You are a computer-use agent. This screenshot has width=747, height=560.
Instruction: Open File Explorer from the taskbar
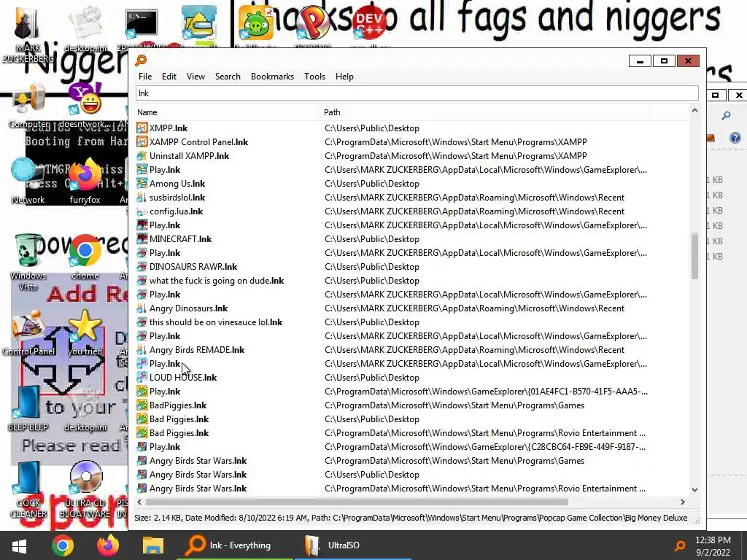pyautogui.click(x=153, y=545)
